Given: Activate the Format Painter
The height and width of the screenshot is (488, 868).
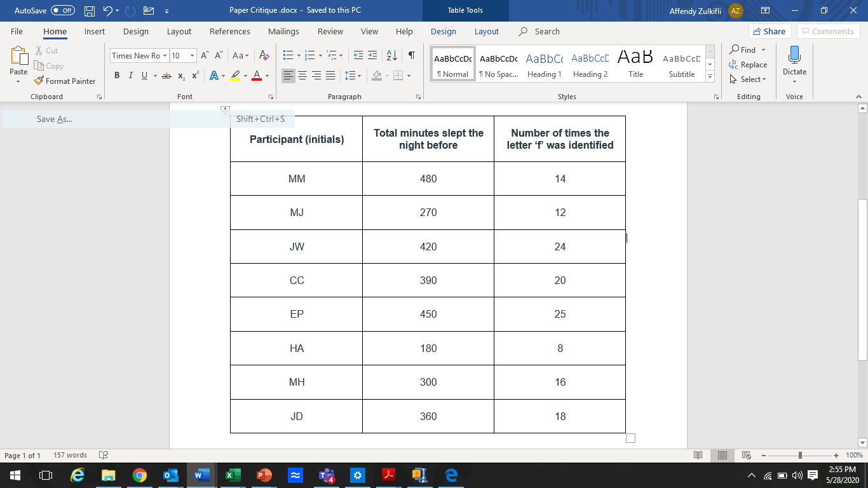Looking at the screenshot, I should click(x=65, y=81).
